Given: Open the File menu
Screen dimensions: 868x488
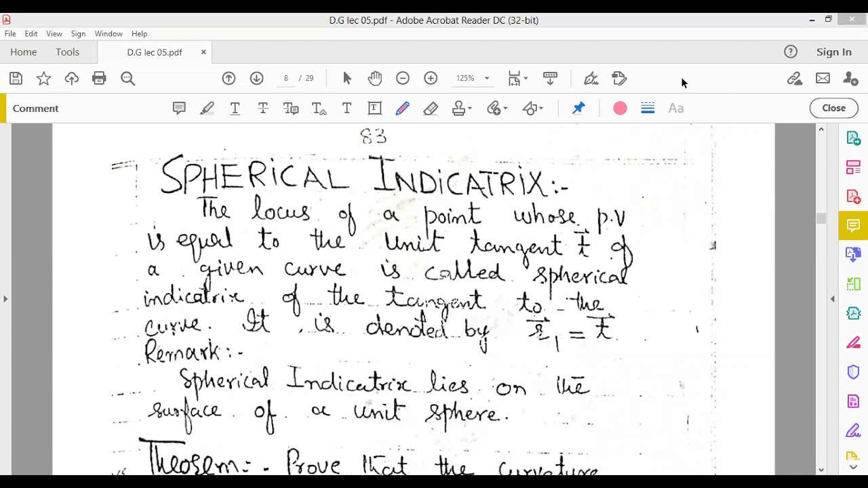Looking at the screenshot, I should [x=10, y=34].
